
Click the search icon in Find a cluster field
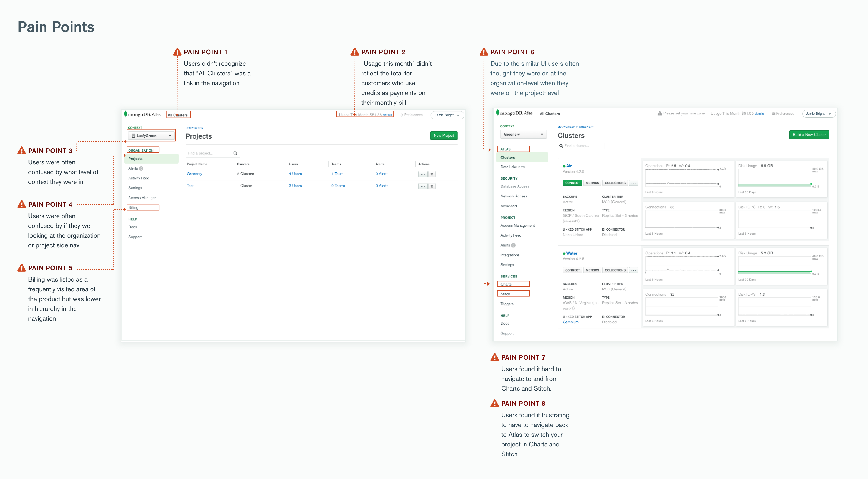[x=561, y=146]
